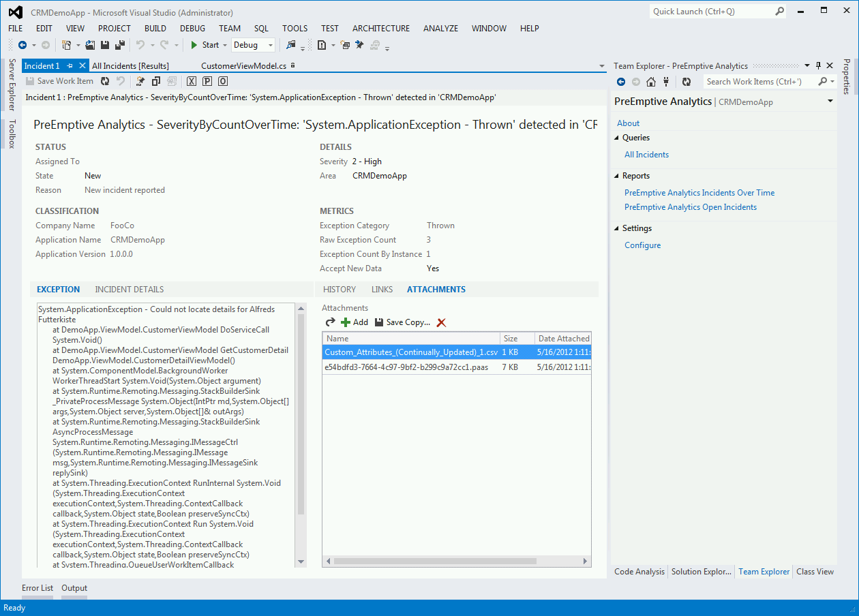The width and height of the screenshot is (859, 616).
Task: Open the New Project dropdown arrow
Action: click(x=78, y=46)
